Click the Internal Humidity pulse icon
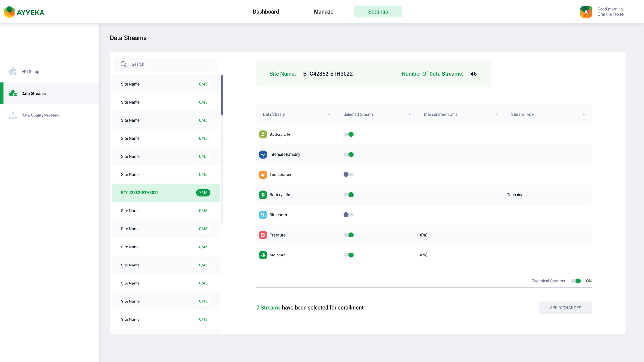The image size is (644, 362). [x=263, y=154]
